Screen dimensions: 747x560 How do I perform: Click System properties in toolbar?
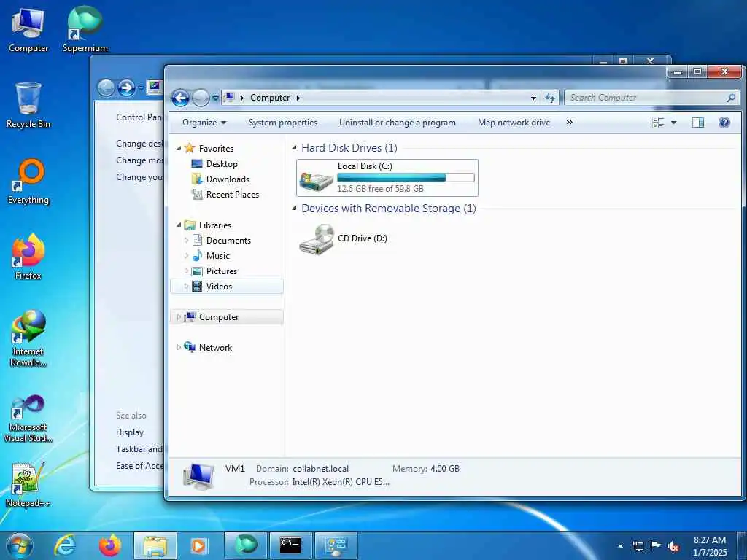pyautogui.click(x=283, y=122)
